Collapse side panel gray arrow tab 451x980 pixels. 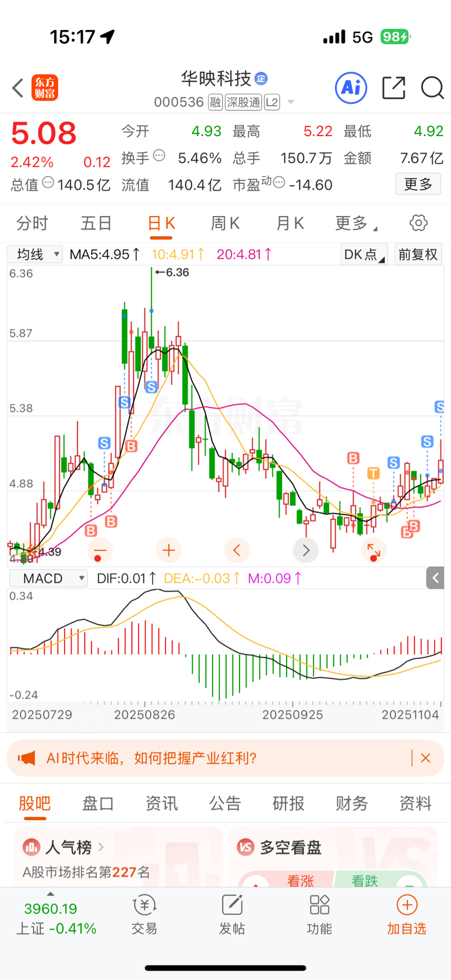point(435,578)
